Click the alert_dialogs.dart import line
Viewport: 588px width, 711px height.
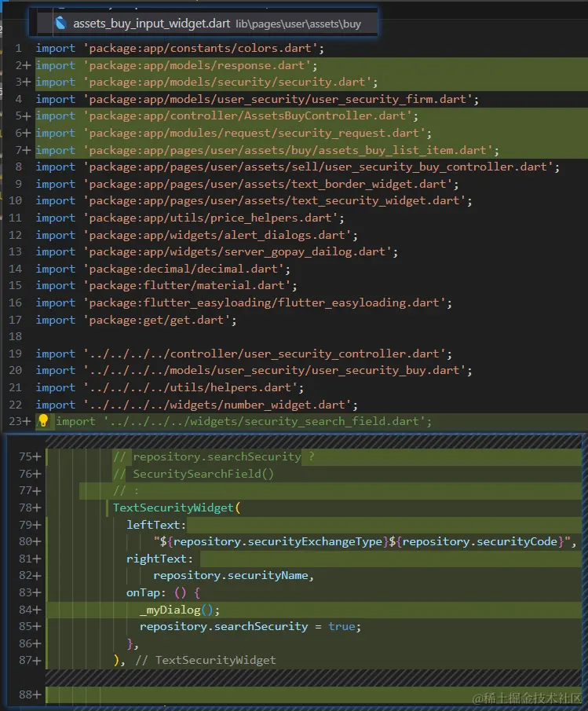196,236
